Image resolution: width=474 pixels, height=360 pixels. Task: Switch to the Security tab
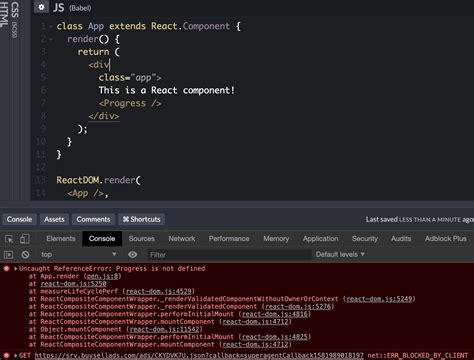coord(365,239)
